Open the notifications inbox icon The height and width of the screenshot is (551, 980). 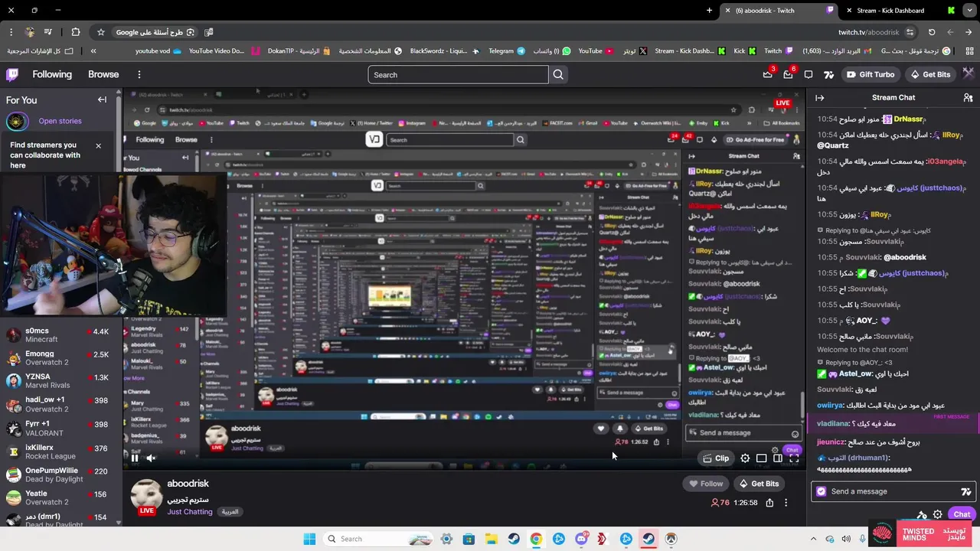(788, 74)
